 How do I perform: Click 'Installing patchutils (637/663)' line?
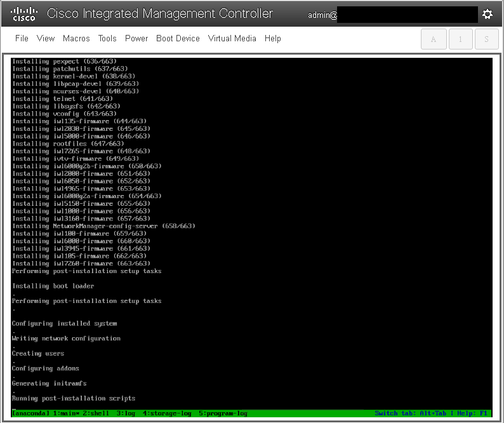(70, 69)
